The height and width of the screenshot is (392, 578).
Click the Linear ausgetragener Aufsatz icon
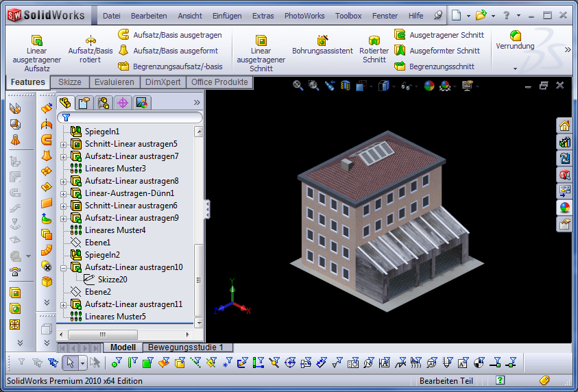tap(36, 40)
